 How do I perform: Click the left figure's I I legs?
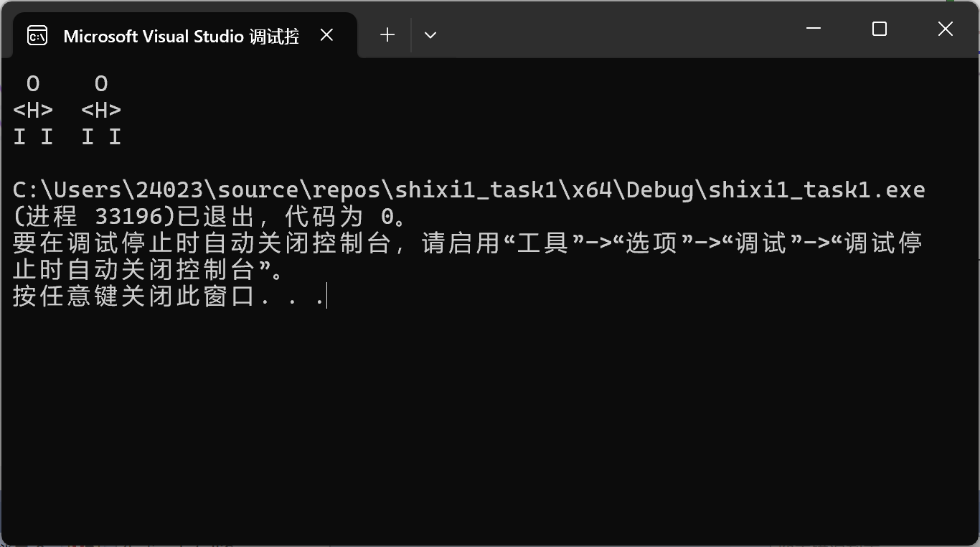33,137
